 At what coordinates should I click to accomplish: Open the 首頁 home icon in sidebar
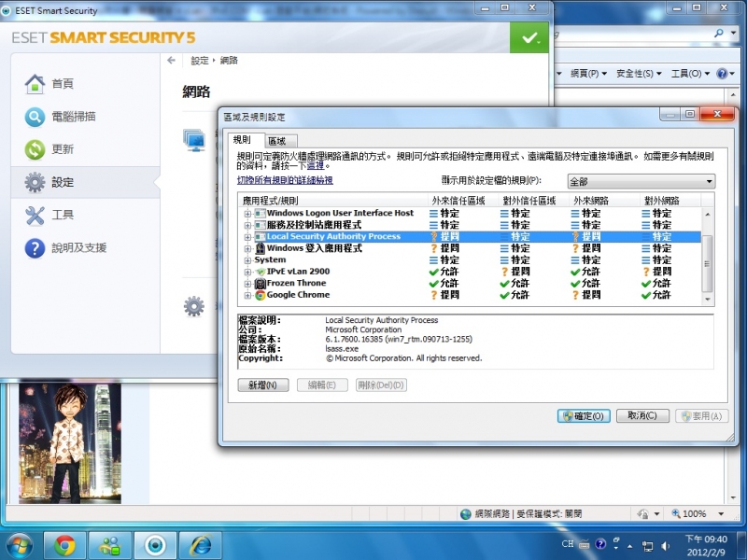pos(35,84)
